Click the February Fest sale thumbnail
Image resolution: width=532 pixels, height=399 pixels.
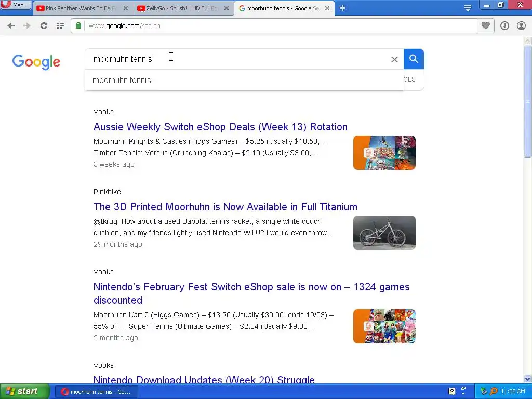(384, 326)
